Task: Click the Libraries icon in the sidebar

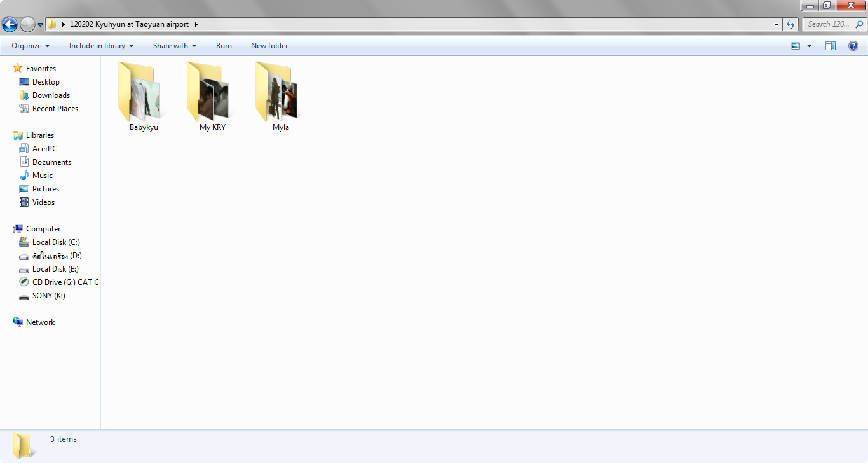Action: pos(18,135)
